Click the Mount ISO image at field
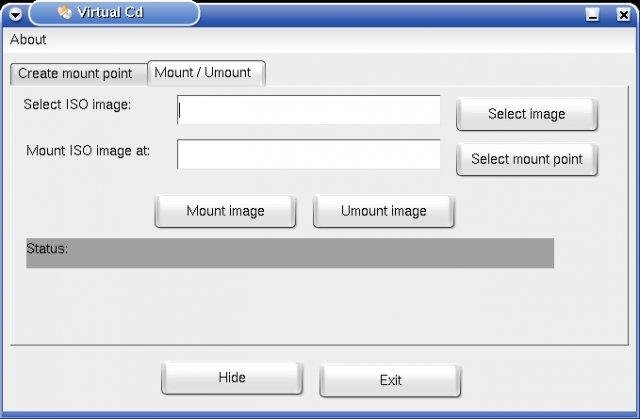 [x=308, y=155]
